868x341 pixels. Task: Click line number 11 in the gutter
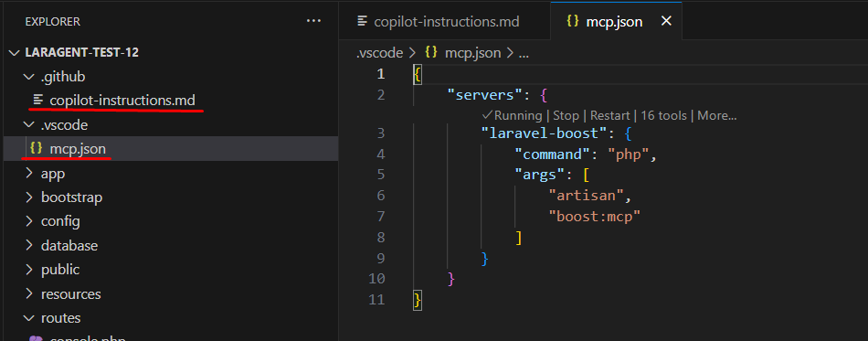(376, 300)
